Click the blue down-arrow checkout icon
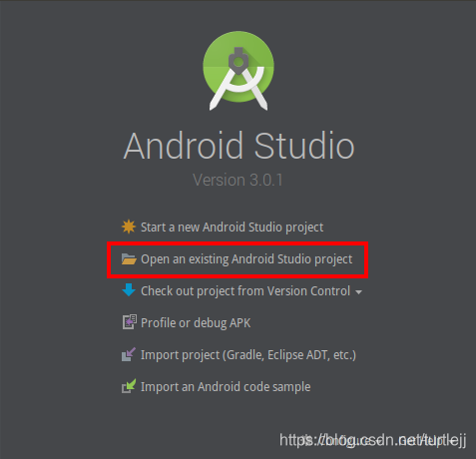 coord(129,290)
